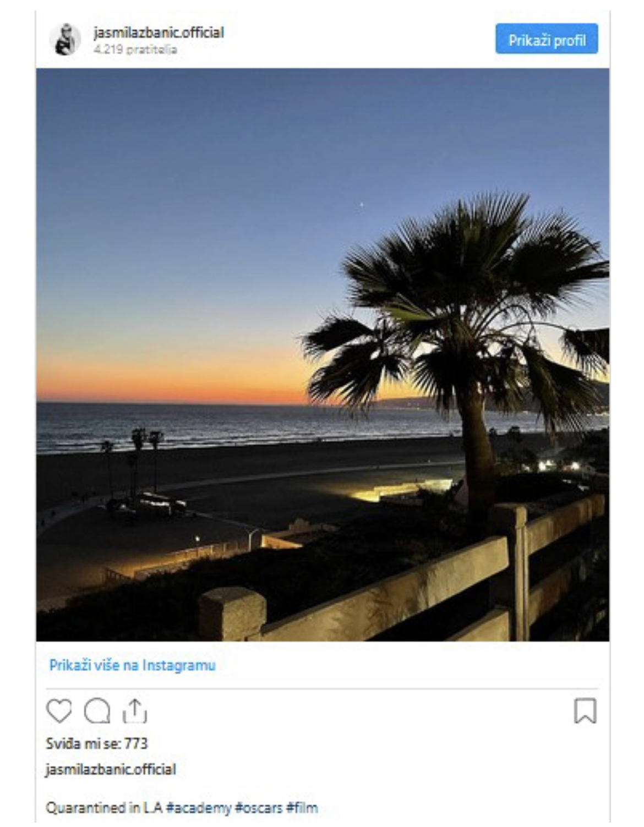The image size is (644, 827).
Task: Open the #oscars hashtag
Action: pos(259,808)
